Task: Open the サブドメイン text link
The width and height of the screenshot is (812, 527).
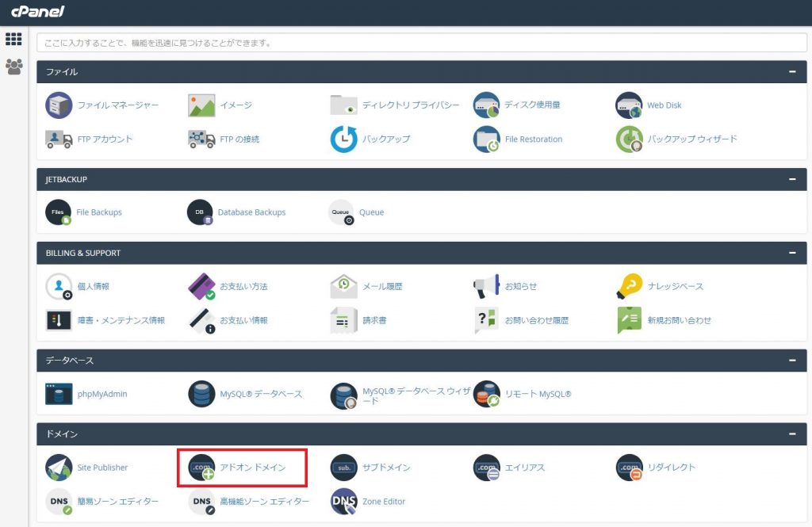Action: coord(386,468)
